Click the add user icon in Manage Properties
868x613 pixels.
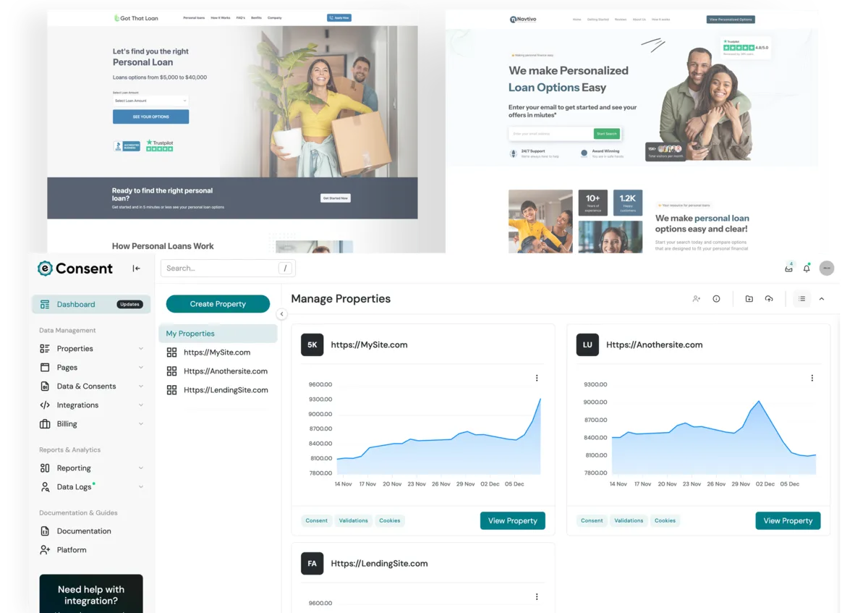pyautogui.click(x=696, y=299)
